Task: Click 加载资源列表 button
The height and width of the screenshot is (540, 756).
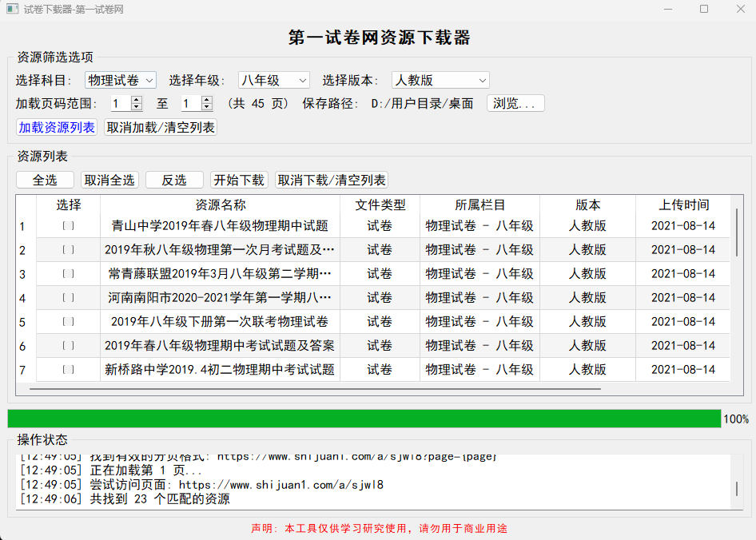Action: 57,127
